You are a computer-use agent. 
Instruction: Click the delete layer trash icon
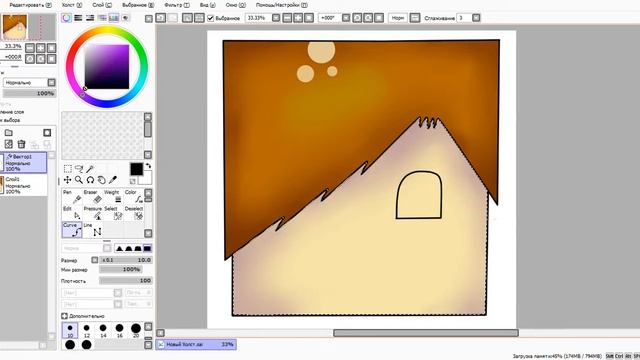coord(21,144)
